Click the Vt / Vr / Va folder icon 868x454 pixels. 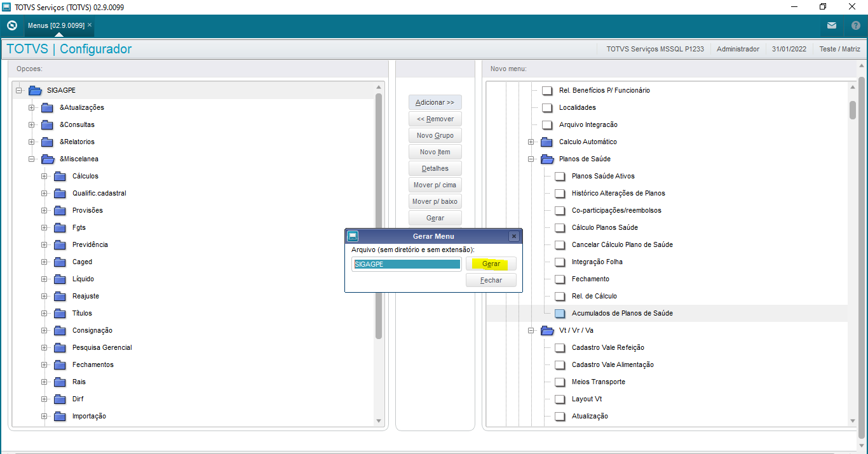[547, 330]
